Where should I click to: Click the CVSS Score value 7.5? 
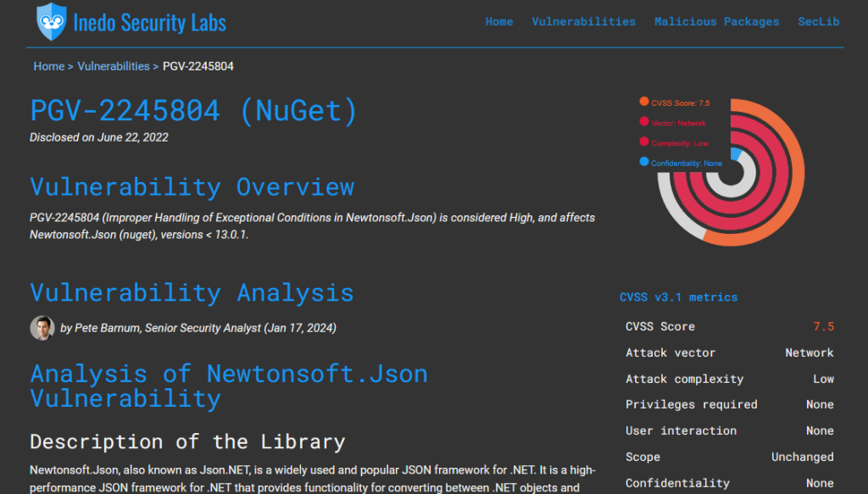pos(823,327)
